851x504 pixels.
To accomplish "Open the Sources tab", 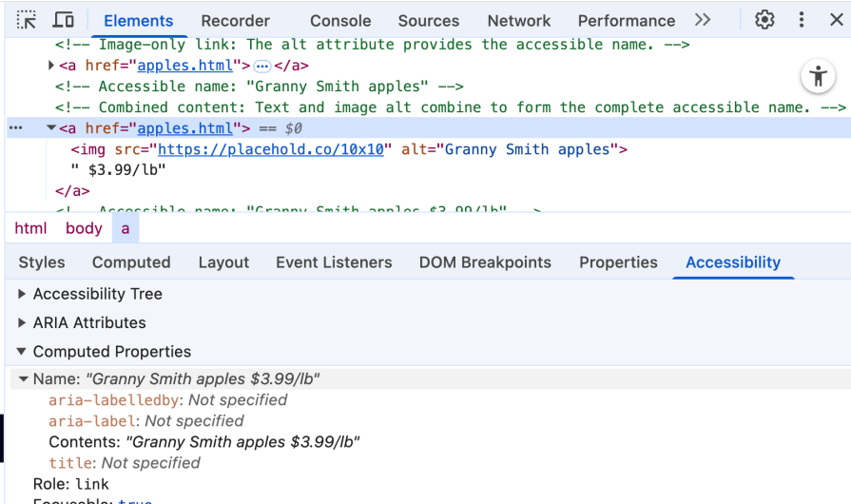I will coord(428,21).
